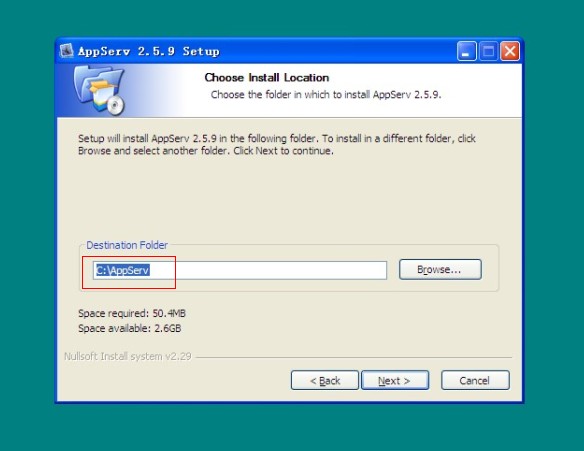
Task: Continue with the Next > button
Action: (x=395, y=380)
